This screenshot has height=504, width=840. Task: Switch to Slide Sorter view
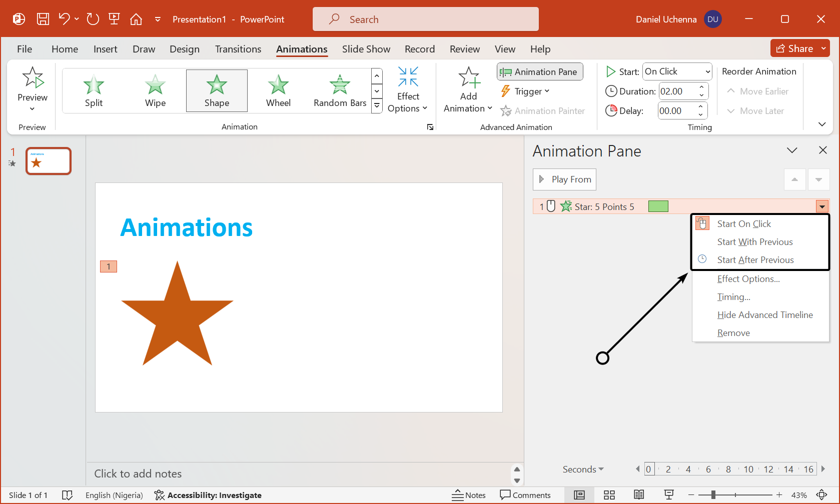point(609,495)
